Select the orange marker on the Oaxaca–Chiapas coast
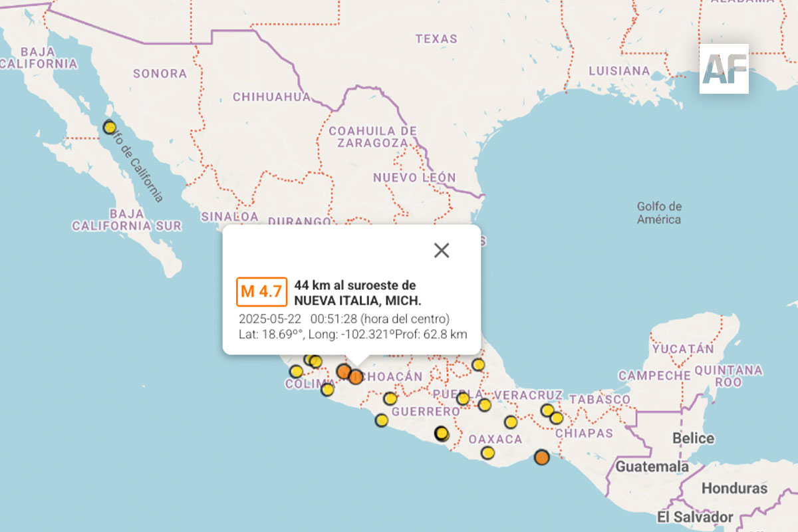 click(x=542, y=457)
